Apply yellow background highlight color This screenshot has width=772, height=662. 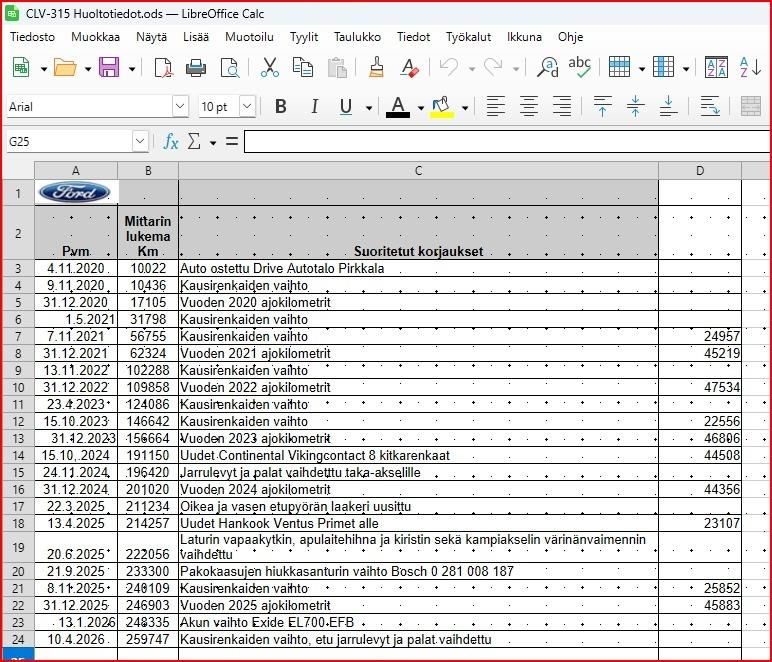(x=442, y=107)
